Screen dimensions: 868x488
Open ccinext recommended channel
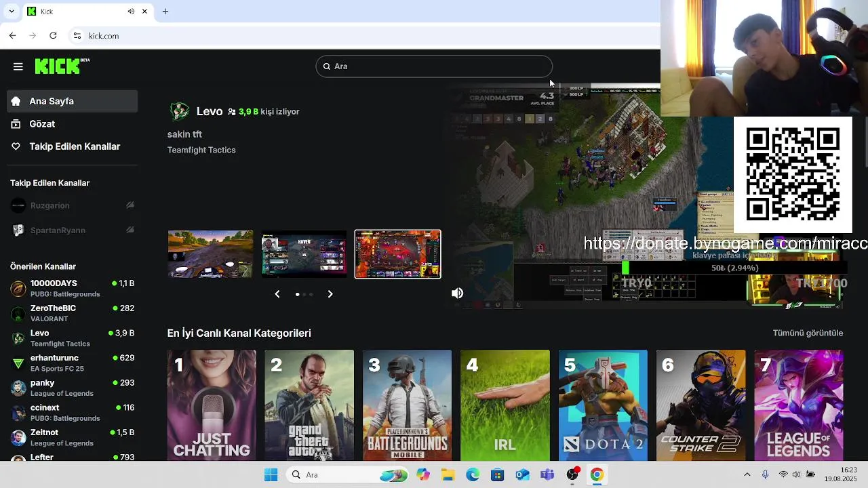pos(72,413)
